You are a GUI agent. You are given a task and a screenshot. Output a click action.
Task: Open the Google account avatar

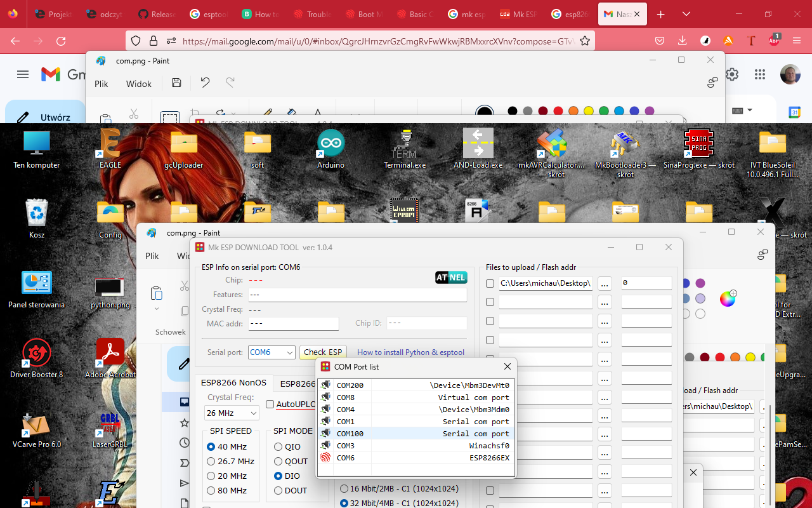tap(790, 74)
